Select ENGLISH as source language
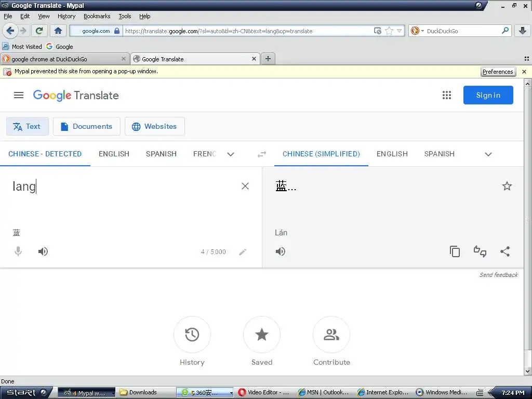 pyautogui.click(x=114, y=154)
